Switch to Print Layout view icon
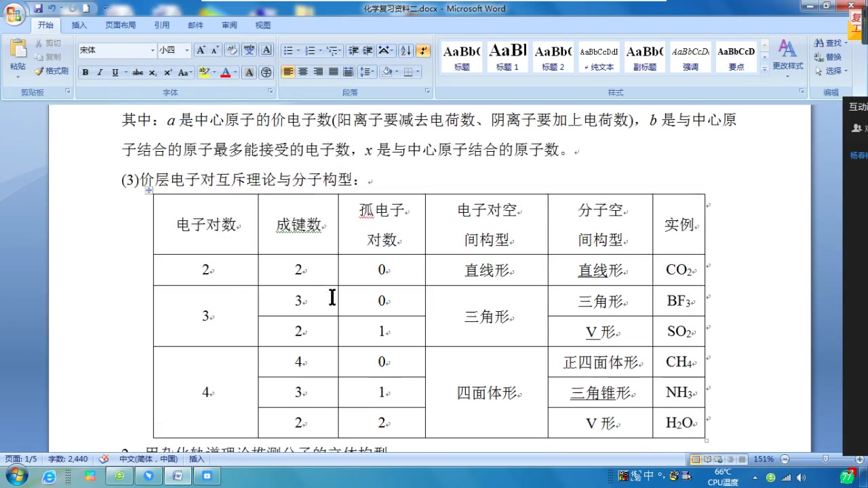Screen dimensions: 868x488 click(x=696, y=459)
